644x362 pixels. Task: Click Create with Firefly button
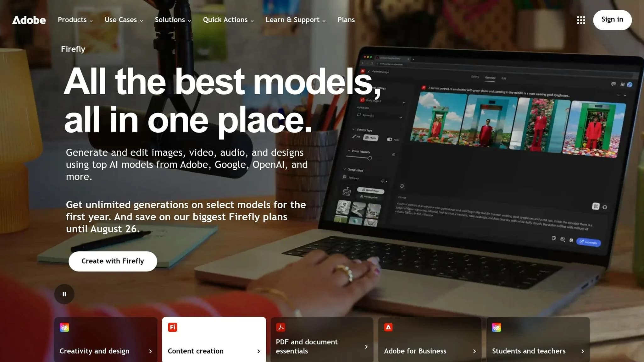pyautogui.click(x=113, y=261)
